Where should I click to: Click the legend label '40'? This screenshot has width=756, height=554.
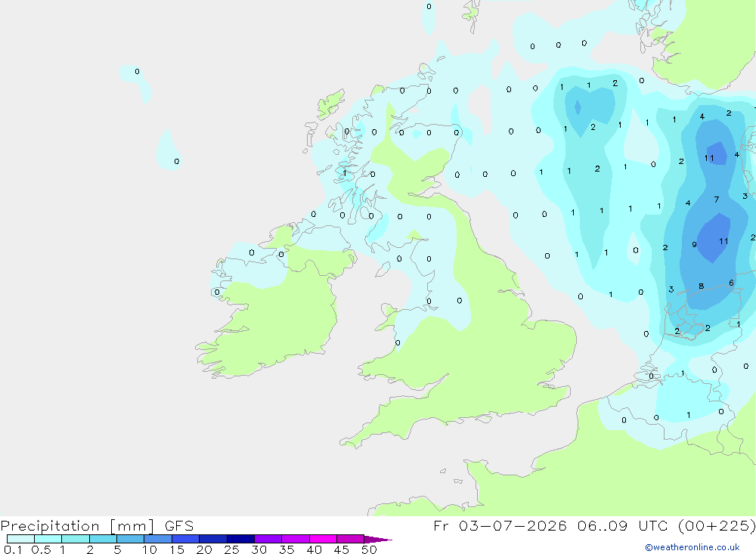[x=314, y=549]
